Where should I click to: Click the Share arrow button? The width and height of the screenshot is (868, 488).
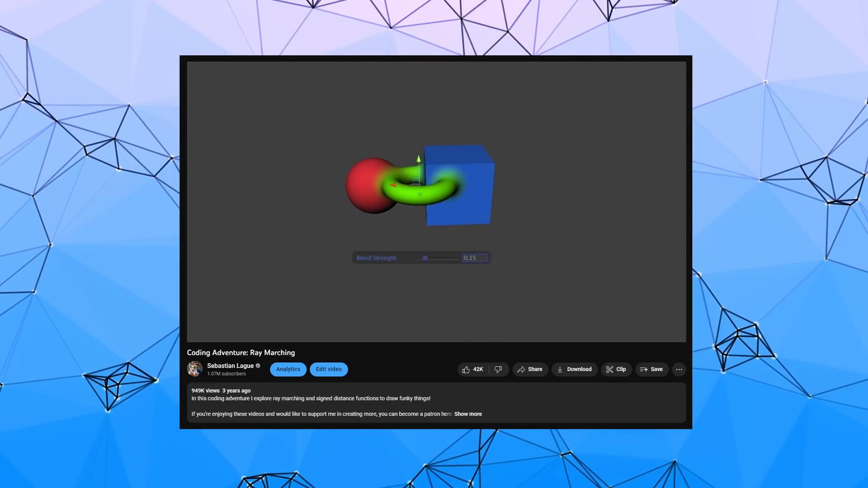[x=530, y=370]
